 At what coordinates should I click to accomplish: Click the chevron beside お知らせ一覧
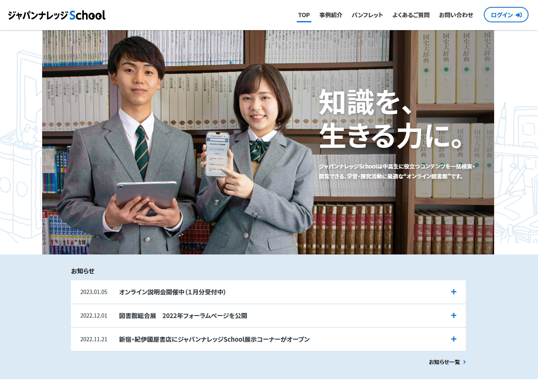click(464, 362)
